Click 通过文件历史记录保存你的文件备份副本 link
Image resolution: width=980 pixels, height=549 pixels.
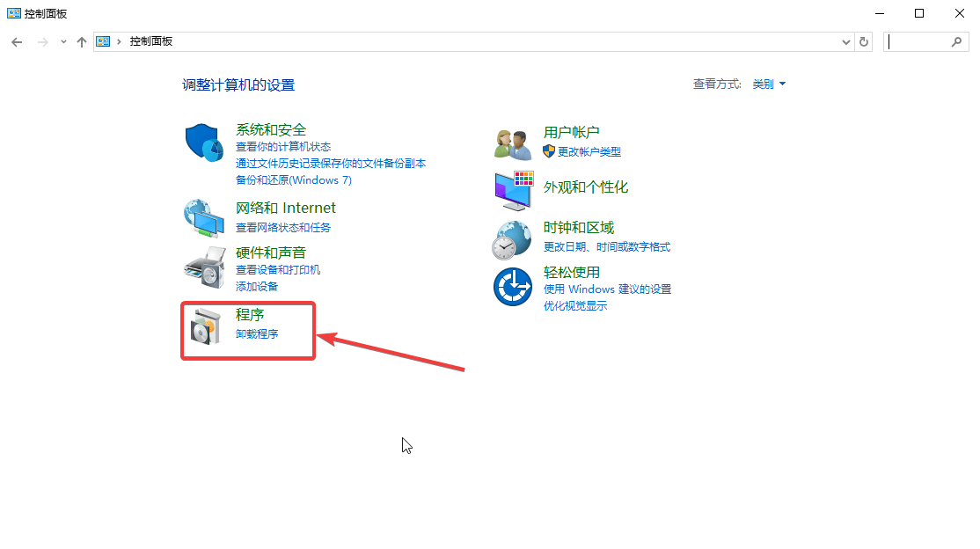coord(331,163)
